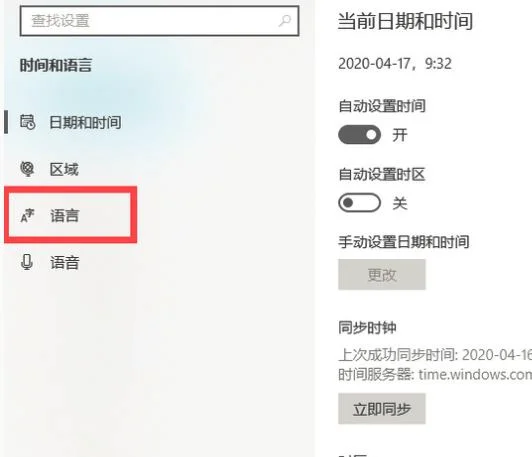Click the language character icon beside 语言
Viewport: 532px width, 457px height.
point(27,215)
